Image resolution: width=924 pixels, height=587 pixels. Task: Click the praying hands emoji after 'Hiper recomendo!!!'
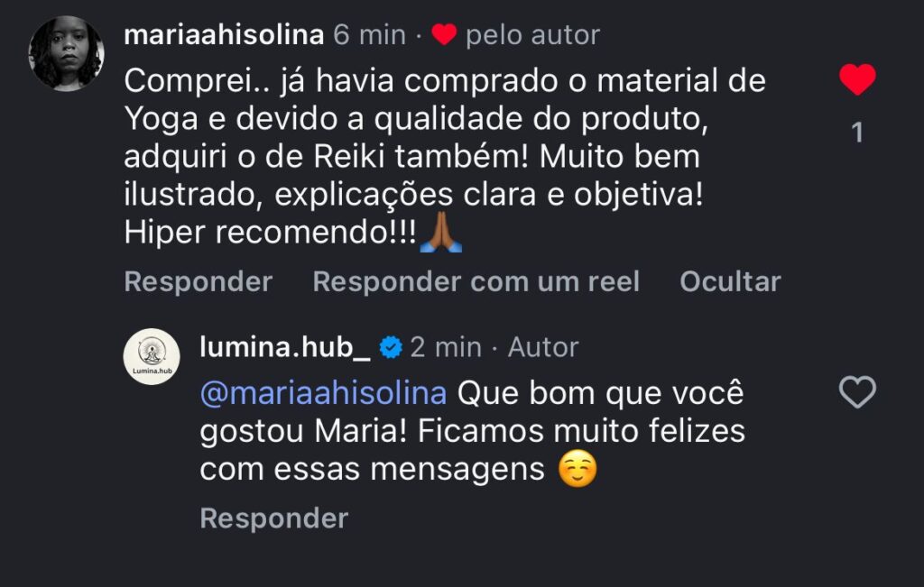pos(440,234)
